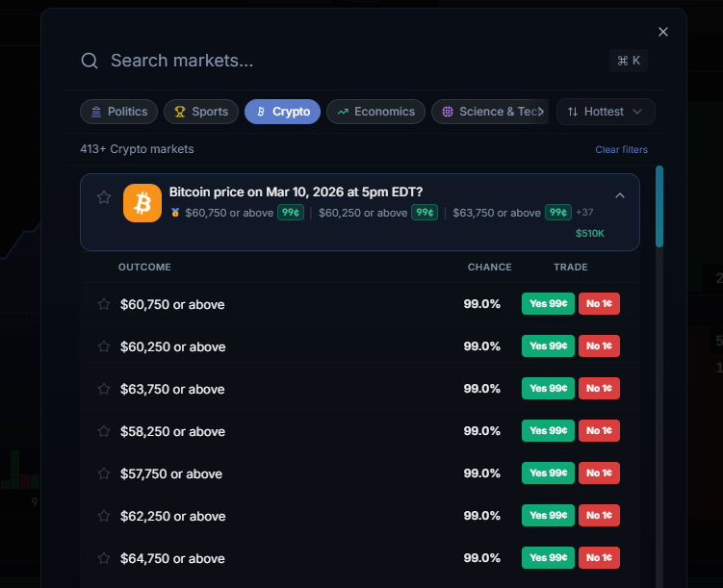Star the $63,750 or above outcome

(104, 389)
